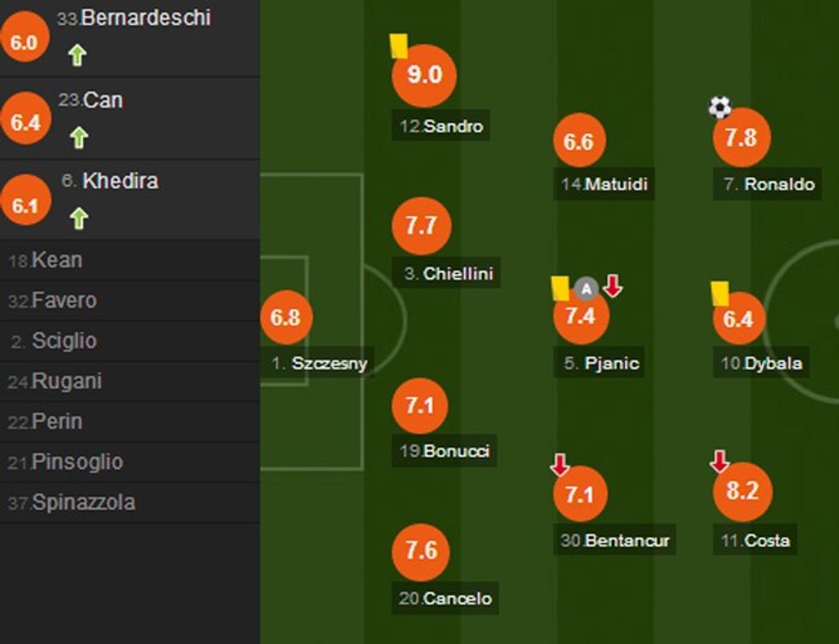Open Bonucci's 7.1 rating circle

(419, 404)
